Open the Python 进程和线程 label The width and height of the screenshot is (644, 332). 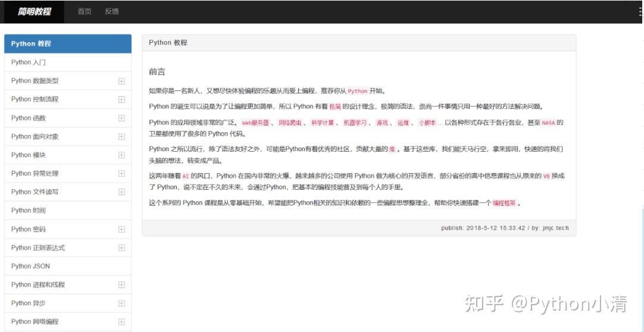click(x=38, y=285)
